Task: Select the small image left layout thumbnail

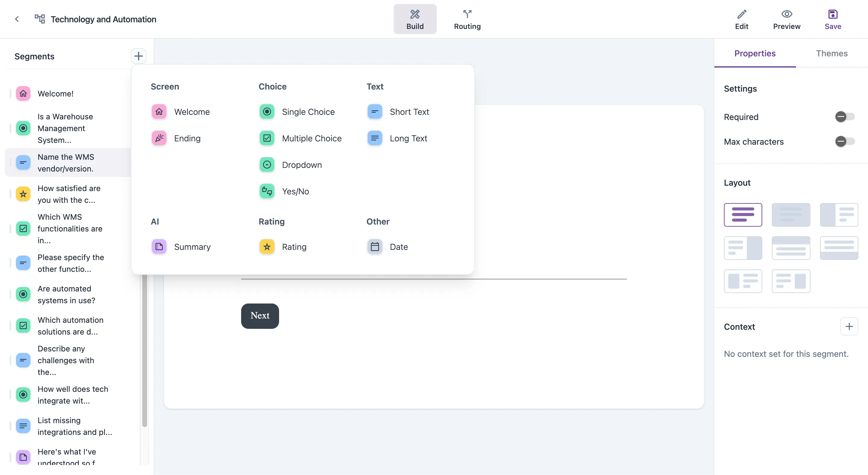Action: pyautogui.click(x=743, y=281)
